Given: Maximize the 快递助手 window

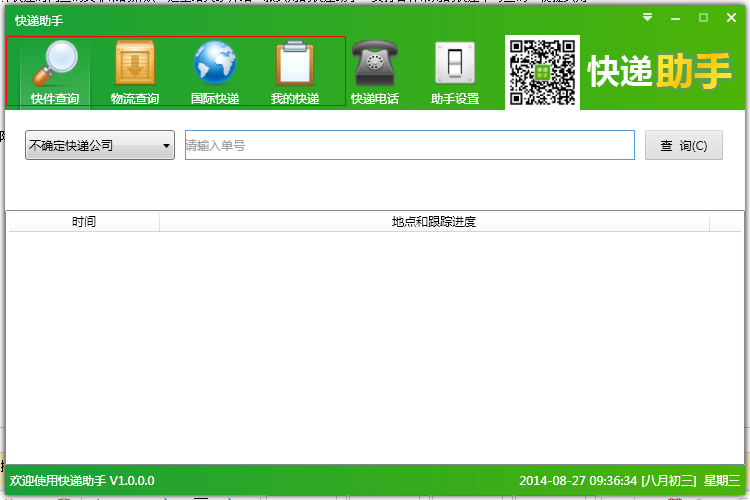Looking at the screenshot, I should [x=703, y=18].
